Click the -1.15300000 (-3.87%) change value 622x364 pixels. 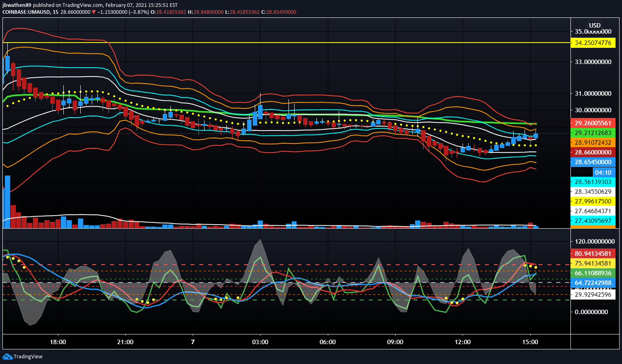pyautogui.click(x=123, y=12)
